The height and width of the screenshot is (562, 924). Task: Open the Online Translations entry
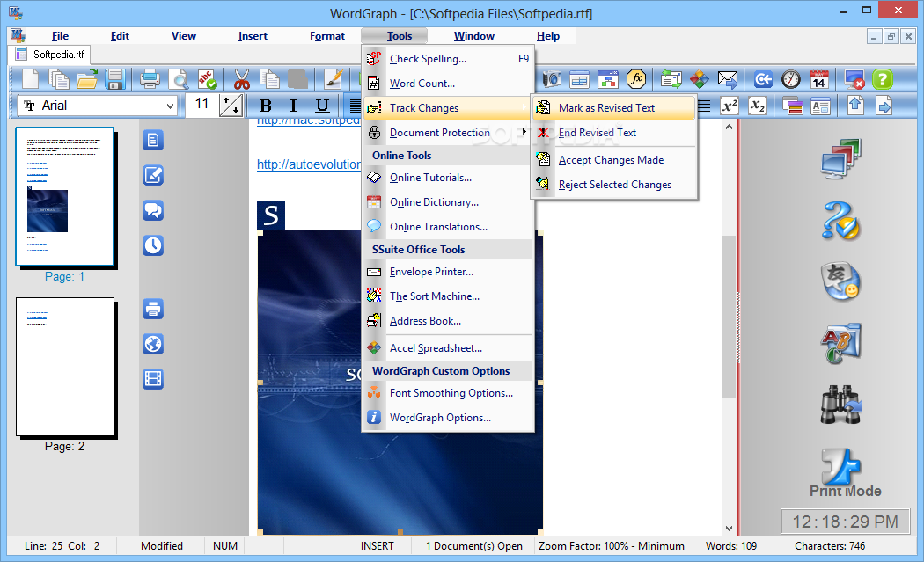448,227
